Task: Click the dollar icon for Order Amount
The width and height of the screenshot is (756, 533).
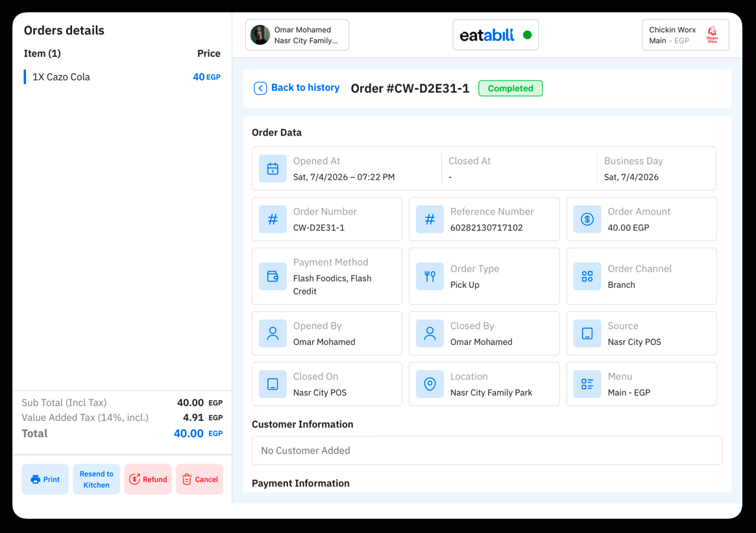Action: coord(587,219)
